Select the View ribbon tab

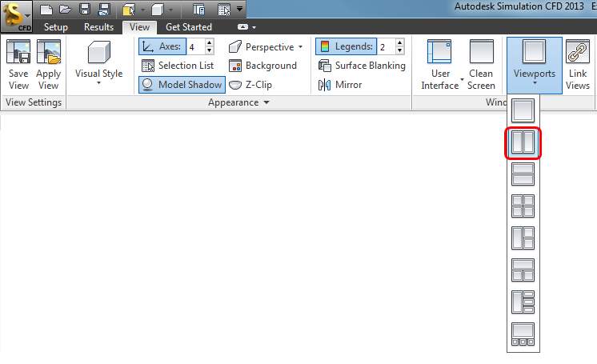tap(139, 27)
